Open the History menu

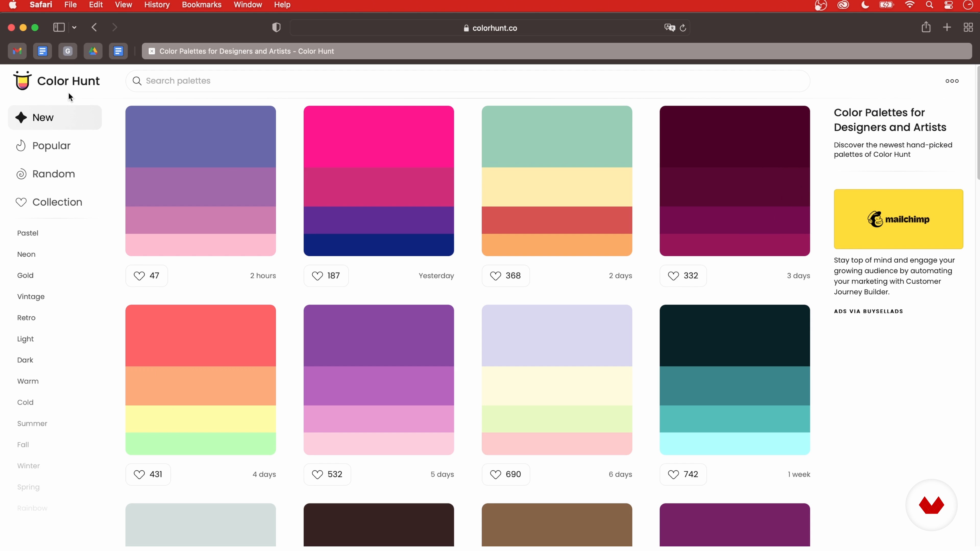157,5
